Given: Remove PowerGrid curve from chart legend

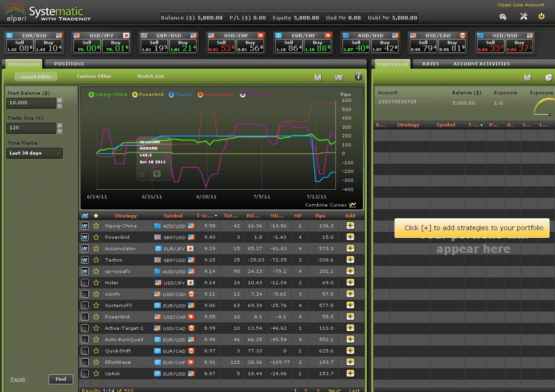Looking at the screenshot, I should point(135,95).
